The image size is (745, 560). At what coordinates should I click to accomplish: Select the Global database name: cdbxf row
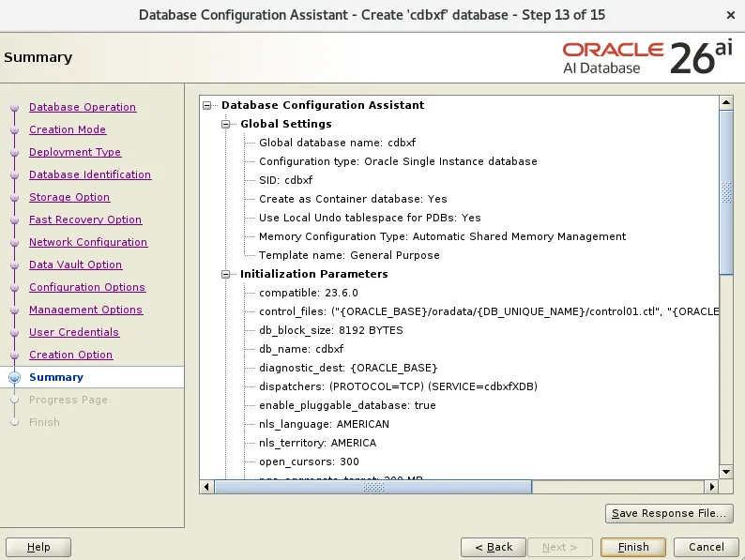click(x=338, y=143)
